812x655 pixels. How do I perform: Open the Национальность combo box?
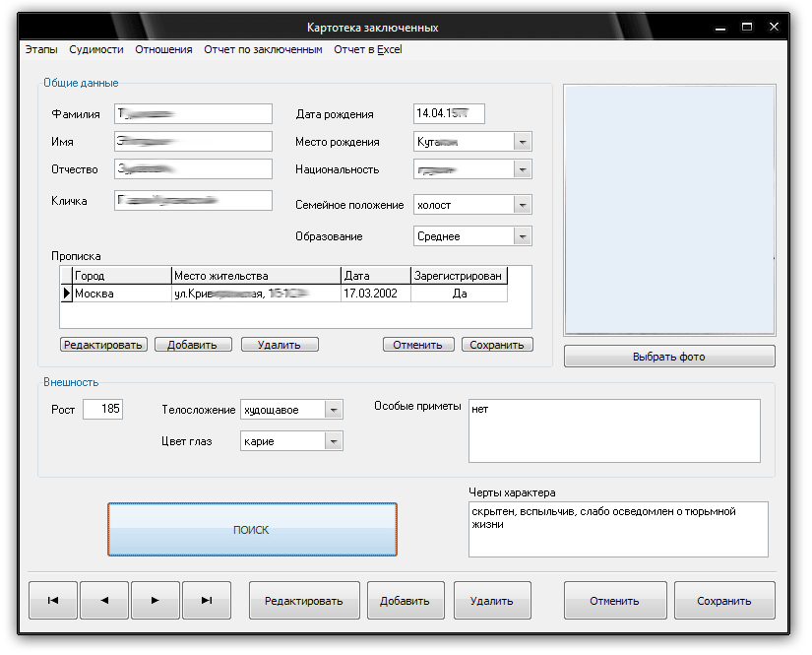tap(523, 169)
